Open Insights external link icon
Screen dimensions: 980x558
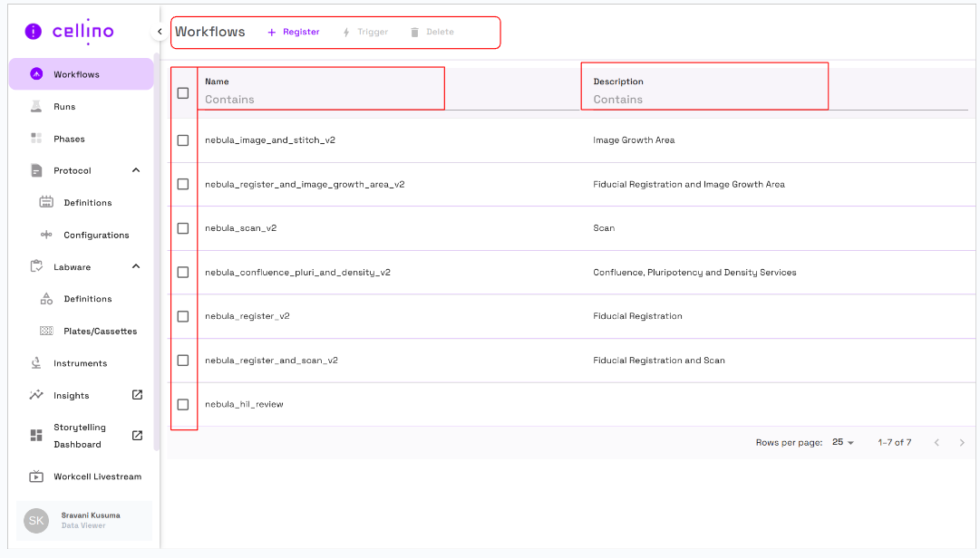point(137,395)
